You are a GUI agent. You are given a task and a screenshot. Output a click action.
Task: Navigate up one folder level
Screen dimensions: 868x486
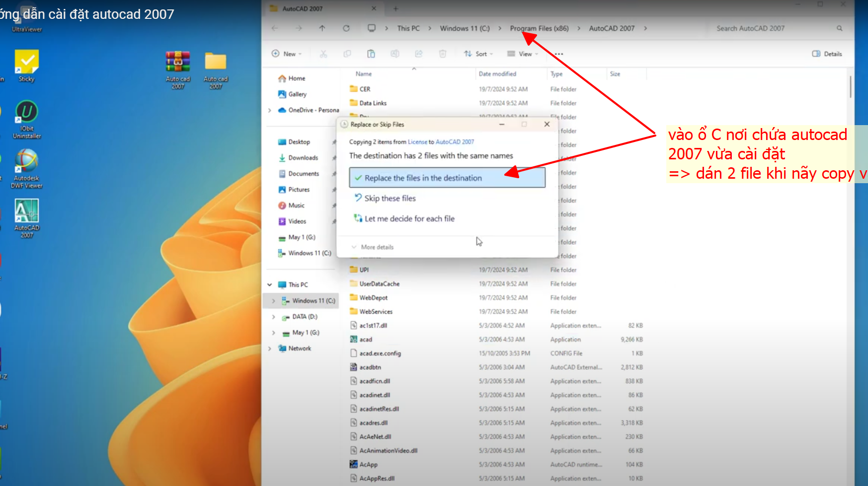click(x=322, y=28)
